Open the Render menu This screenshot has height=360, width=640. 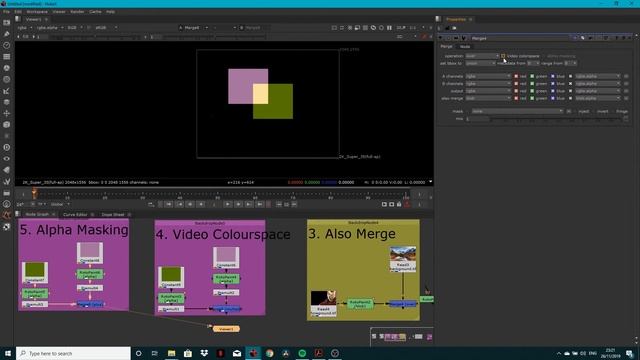[x=77, y=12]
